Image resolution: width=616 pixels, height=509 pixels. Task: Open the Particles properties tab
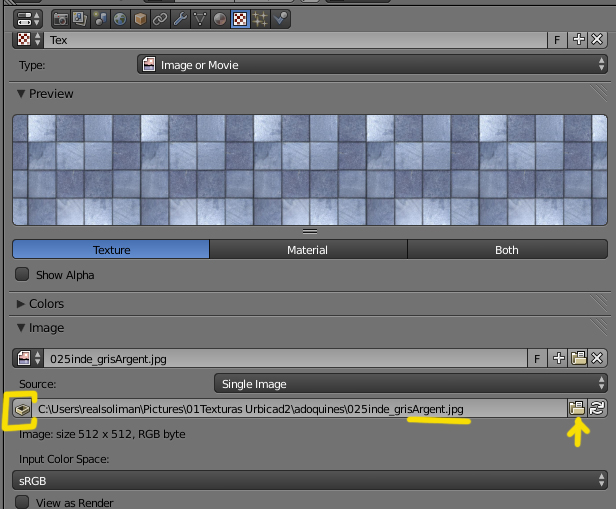pos(260,19)
